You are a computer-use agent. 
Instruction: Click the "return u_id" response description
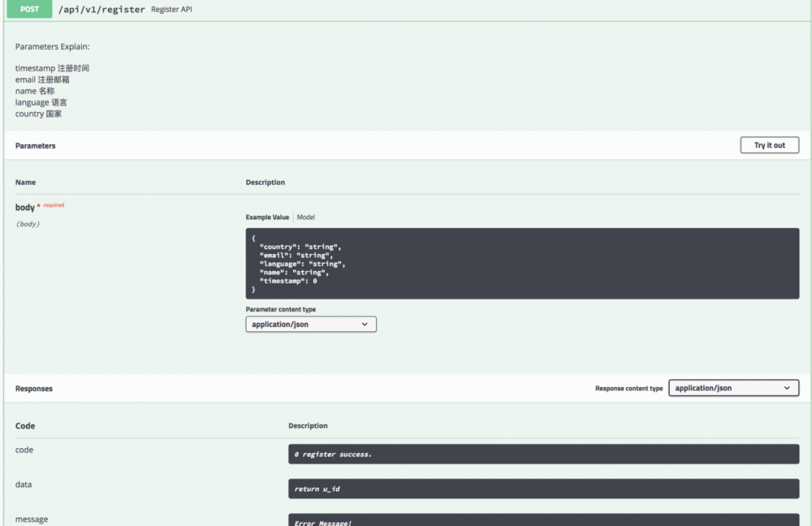[x=543, y=489]
